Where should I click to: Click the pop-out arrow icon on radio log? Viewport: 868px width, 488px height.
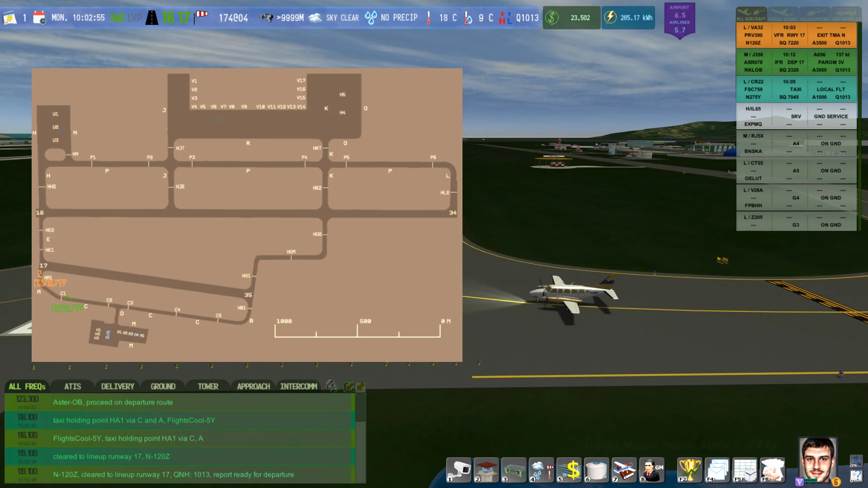click(349, 387)
